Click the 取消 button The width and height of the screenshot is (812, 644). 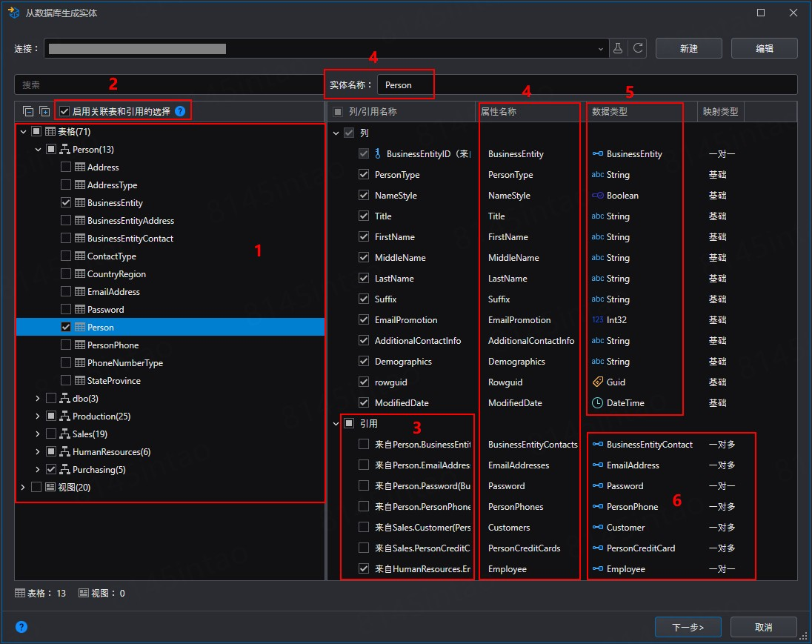(763, 627)
